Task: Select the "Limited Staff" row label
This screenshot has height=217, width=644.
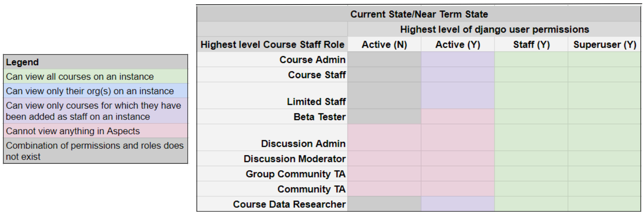Action: click(316, 102)
